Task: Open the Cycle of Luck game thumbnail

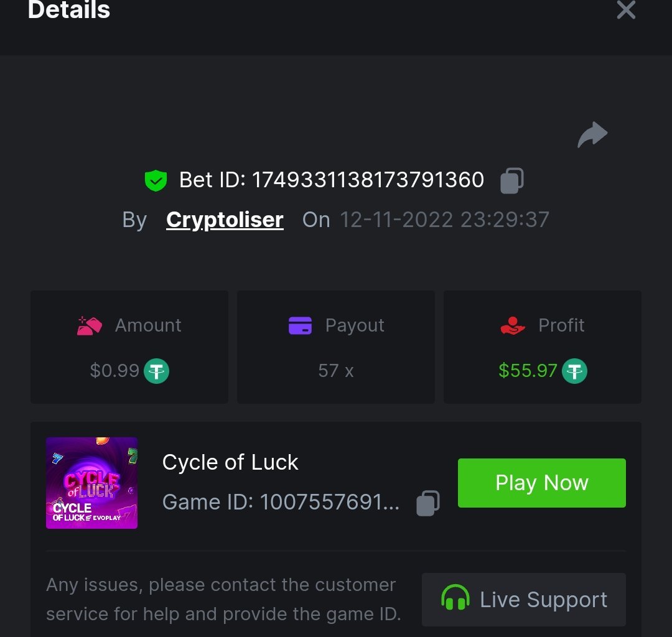Action: 92,483
